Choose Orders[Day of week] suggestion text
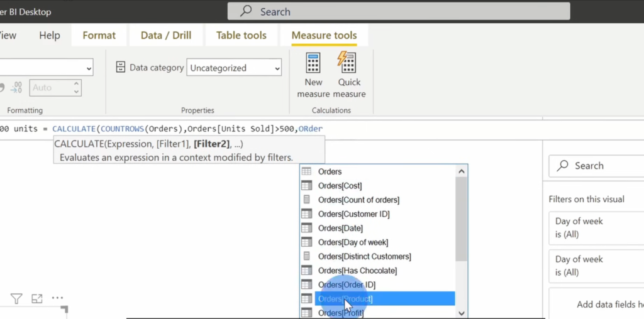 click(x=353, y=242)
